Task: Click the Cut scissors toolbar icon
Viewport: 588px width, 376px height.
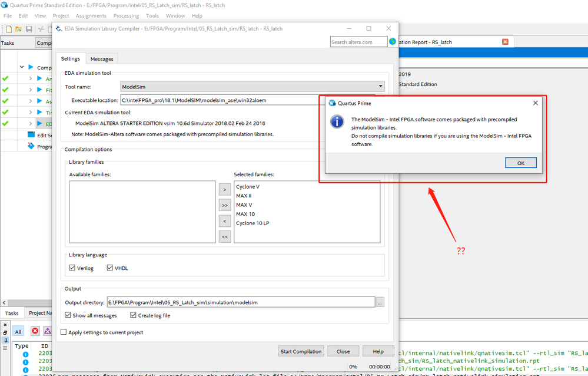Action: coord(41,29)
